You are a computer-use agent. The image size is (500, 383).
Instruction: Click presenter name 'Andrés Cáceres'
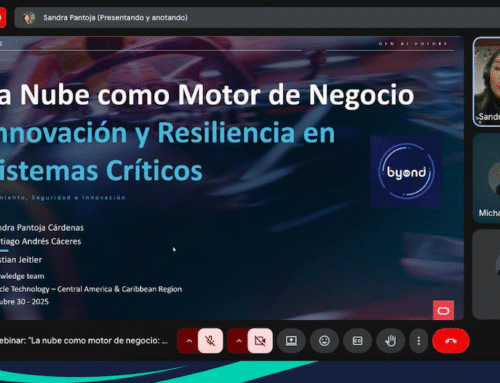(51, 241)
